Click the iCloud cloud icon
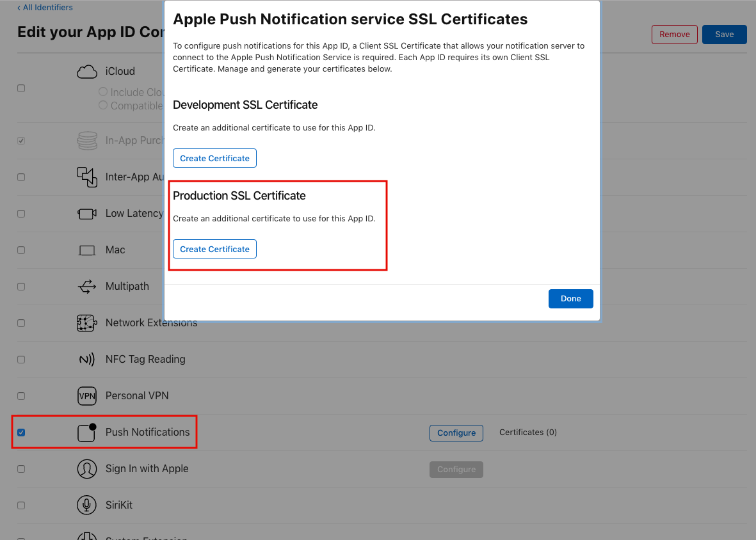 coord(87,72)
